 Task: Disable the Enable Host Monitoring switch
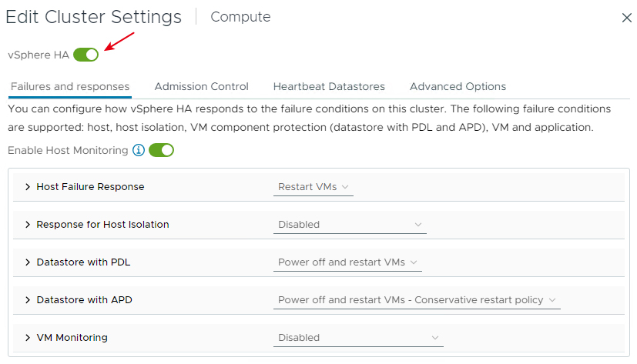(x=161, y=150)
